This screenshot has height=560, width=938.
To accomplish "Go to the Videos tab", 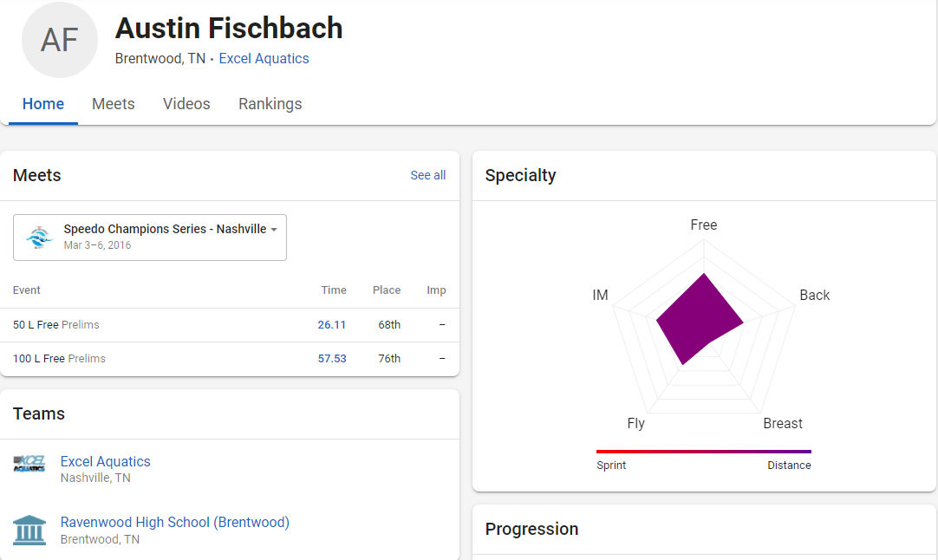I will tap(186, 104).
